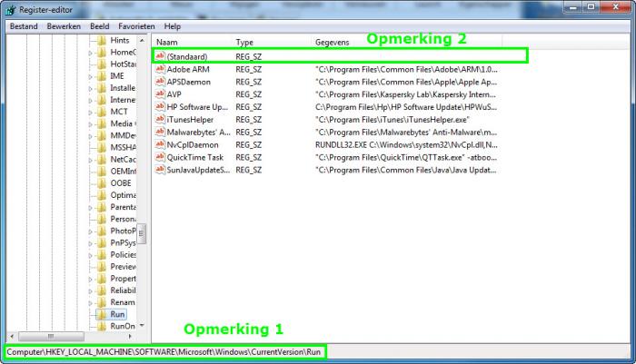The height and width of the screenshot is (364, 636).
Task: Click the Register-editor title bar icon
Action: point(11,10)
